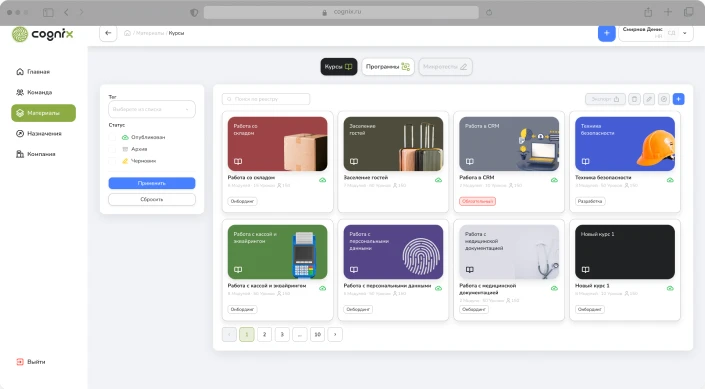Check the Архив status checkbox
705x389 pixels.
(x=112, y=149)
